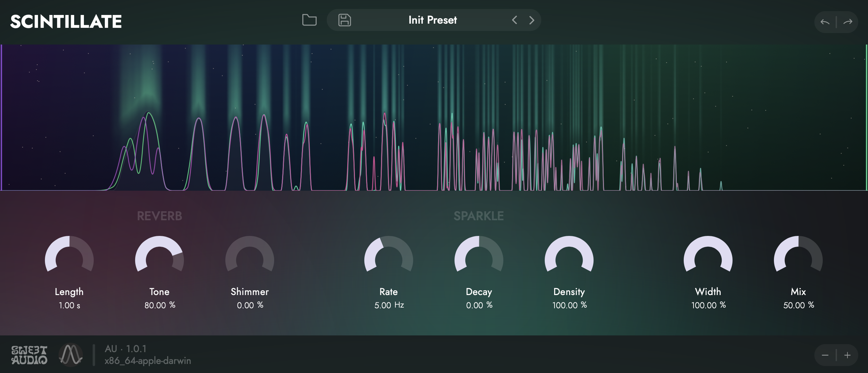Open the Init Preset name menu
Viewport: 868px width, 373px height.
[433, 20]
